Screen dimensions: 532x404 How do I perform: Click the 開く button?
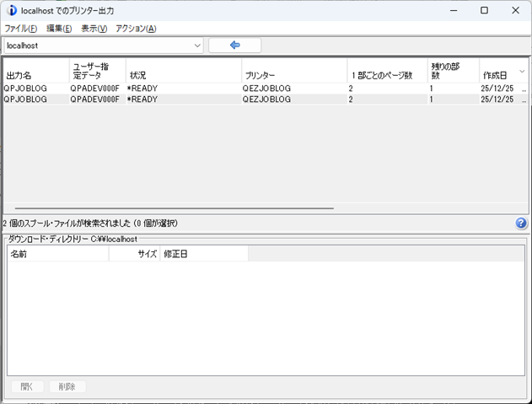(26, 386)
